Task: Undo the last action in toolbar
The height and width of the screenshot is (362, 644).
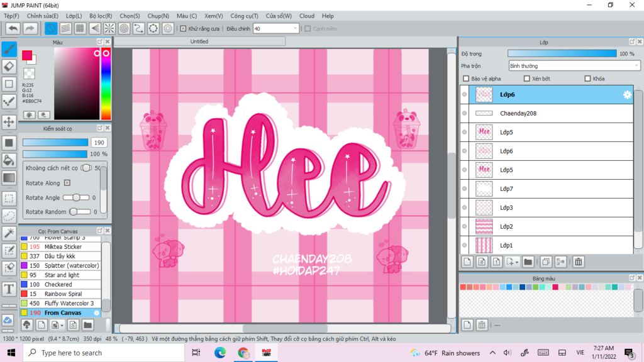Action: click(13, 28)
